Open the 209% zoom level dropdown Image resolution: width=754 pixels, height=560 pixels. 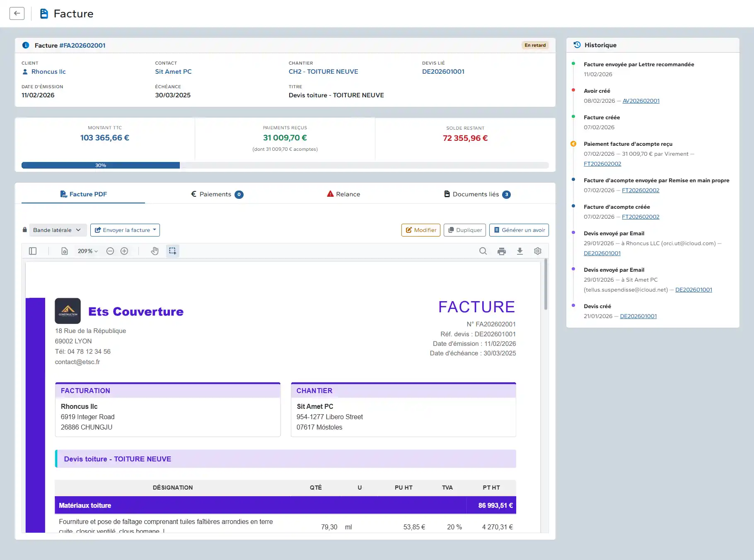point(88,251)
